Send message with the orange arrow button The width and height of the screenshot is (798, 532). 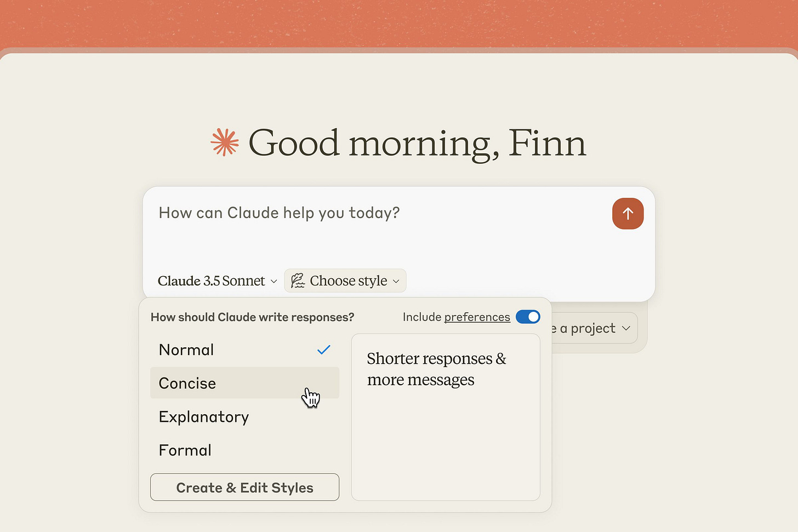tap(628, 214)
